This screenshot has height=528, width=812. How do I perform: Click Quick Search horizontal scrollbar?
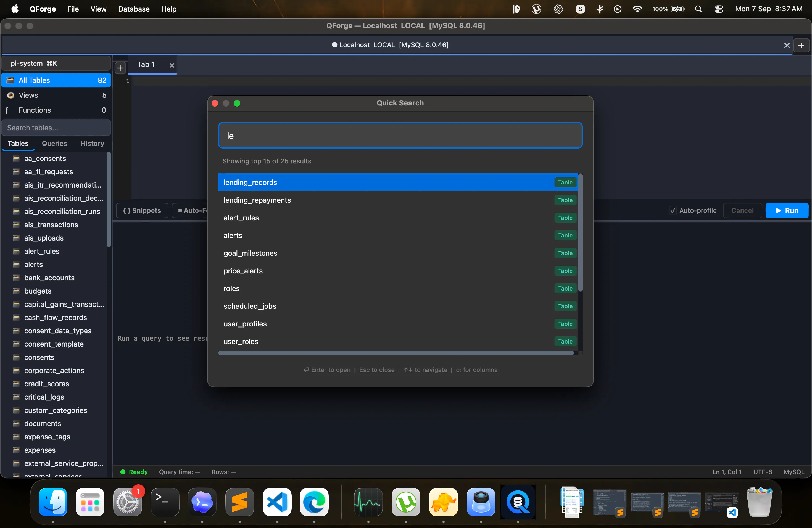(396, 353)
